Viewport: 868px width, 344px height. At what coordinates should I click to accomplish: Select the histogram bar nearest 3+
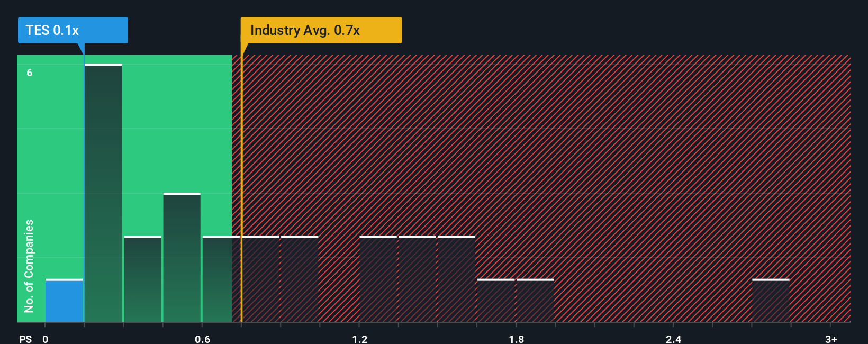771,301
